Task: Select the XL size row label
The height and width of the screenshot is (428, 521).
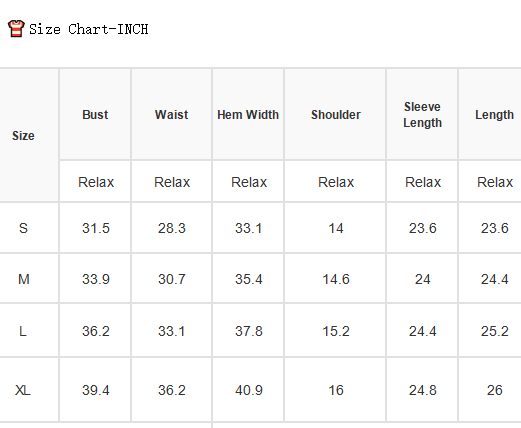Action: [23, 390]
